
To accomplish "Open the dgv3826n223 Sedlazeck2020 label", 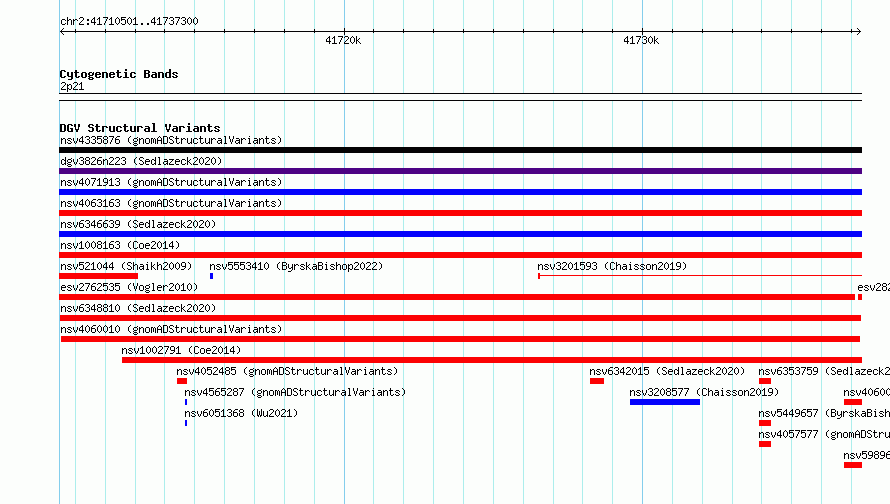I will pos(141,161).
